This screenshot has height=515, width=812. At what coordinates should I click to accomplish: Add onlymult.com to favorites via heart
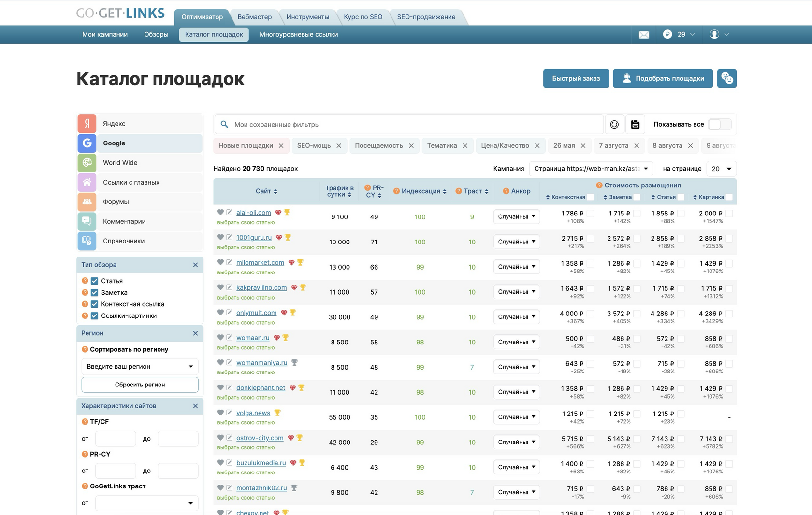(x=220, y=313)
